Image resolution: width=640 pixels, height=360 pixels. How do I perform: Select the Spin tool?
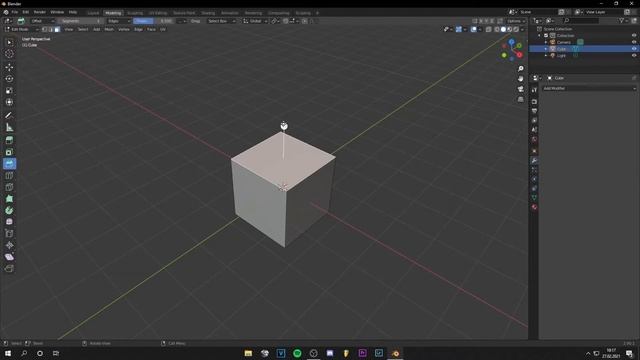click(9, 211)
